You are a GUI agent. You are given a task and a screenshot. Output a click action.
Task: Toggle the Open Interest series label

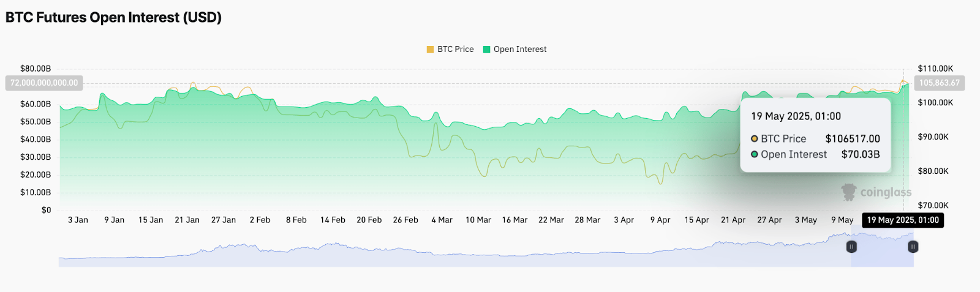click(520, 50)
